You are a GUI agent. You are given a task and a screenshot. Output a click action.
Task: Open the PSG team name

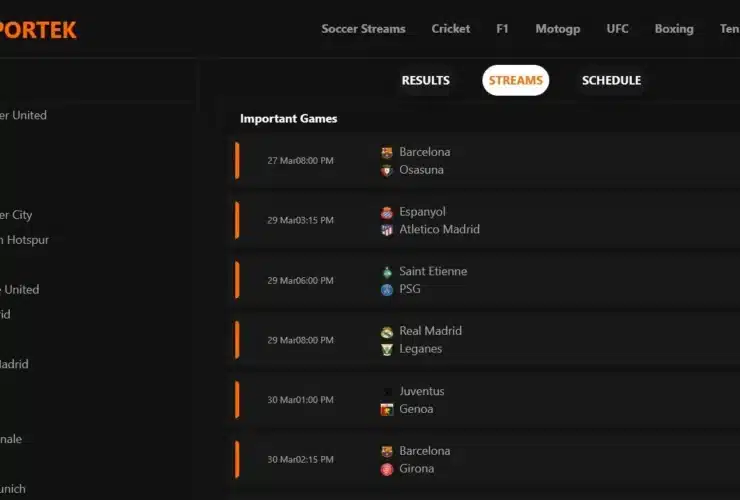click(x=410, y=289)
